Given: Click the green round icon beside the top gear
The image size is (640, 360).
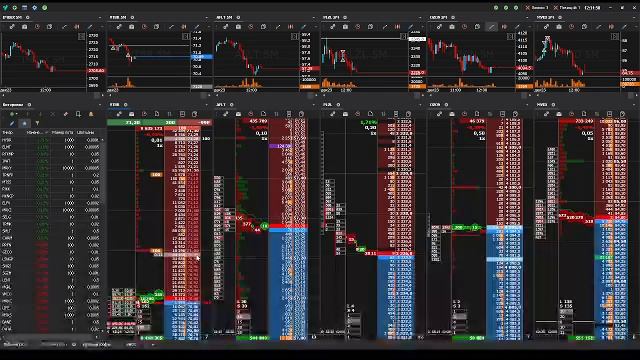Looking at the screenshot, I should click(x=44, y=7).
